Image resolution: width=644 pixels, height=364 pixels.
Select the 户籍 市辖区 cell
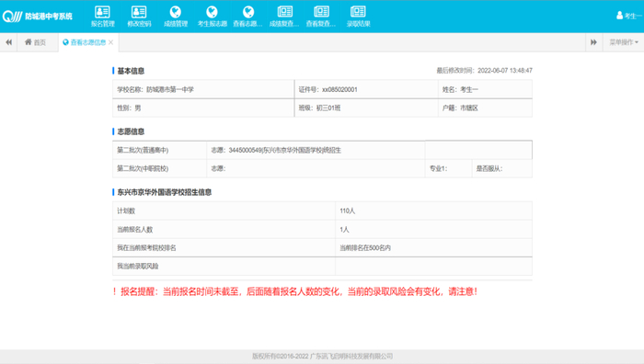tap(485, 108)
